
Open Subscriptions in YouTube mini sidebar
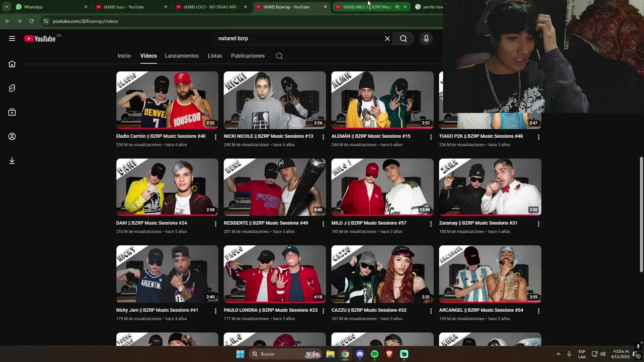coord(12,112)
